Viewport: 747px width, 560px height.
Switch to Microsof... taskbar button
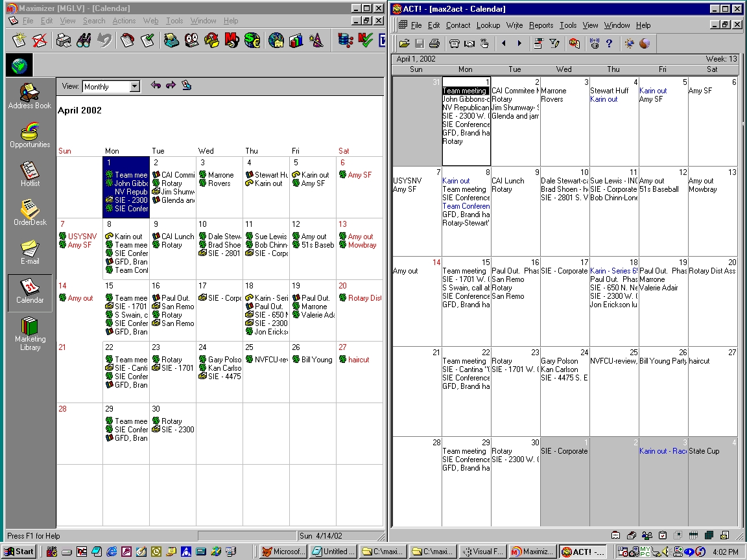(283, 552)
